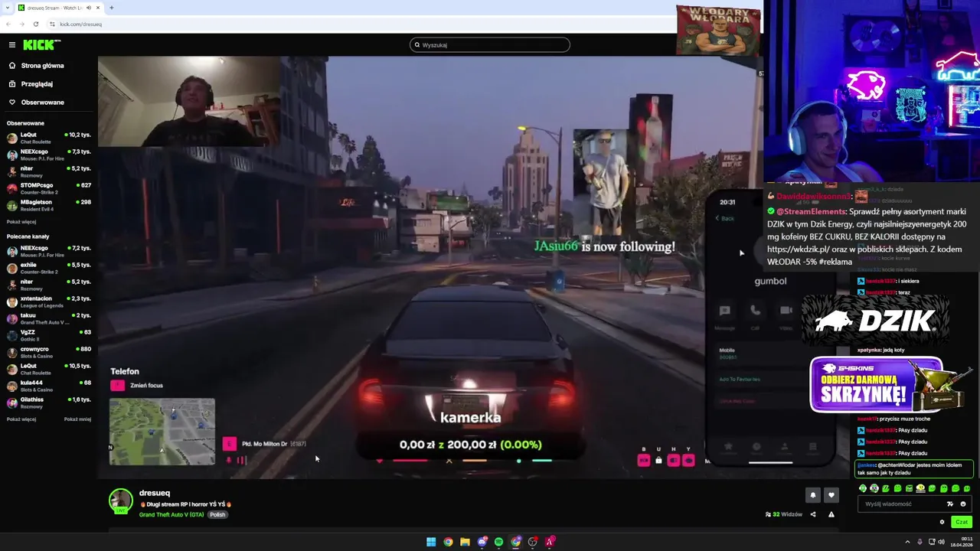Reload the browser page

coord(35,24)
